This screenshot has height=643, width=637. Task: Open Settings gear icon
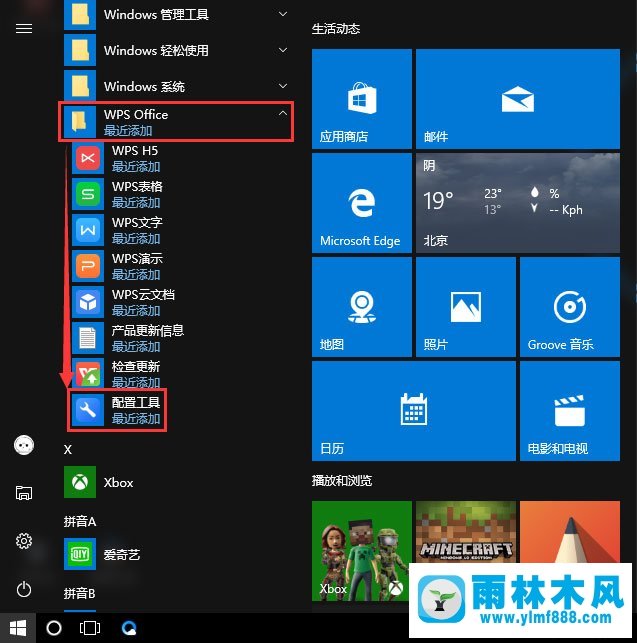(x=24, y=541)
